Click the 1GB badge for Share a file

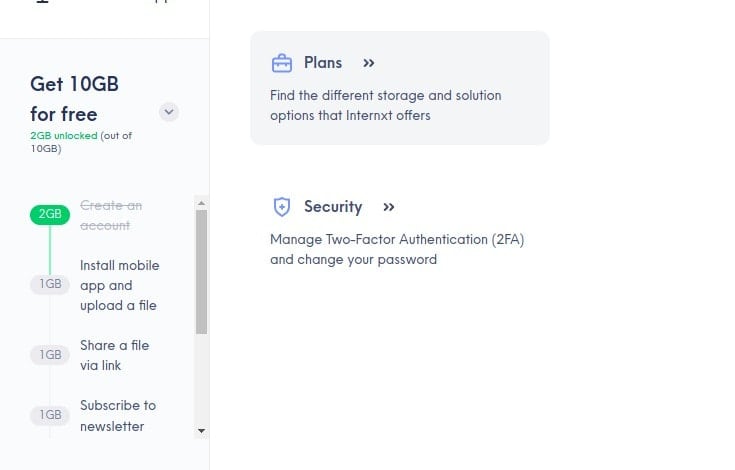pos(50,355)
